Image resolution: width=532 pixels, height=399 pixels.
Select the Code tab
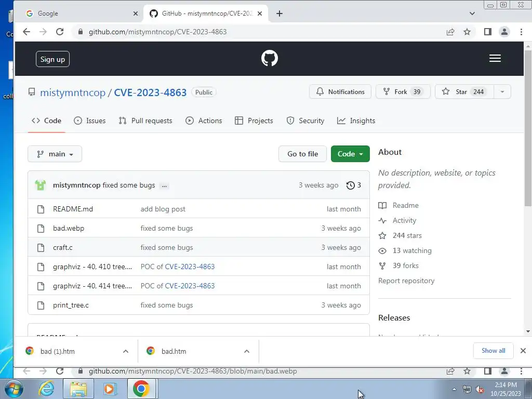click(46, 121)
